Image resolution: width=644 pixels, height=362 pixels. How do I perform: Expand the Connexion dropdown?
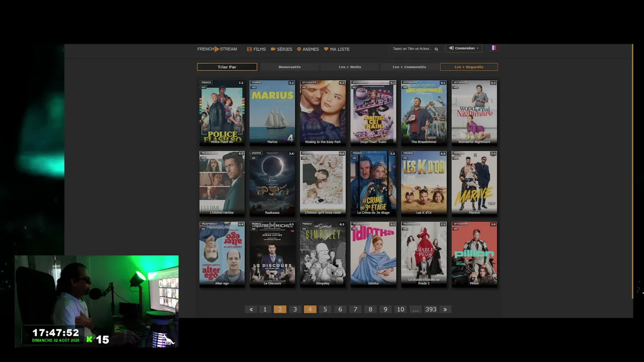click(x=464, y=48)
